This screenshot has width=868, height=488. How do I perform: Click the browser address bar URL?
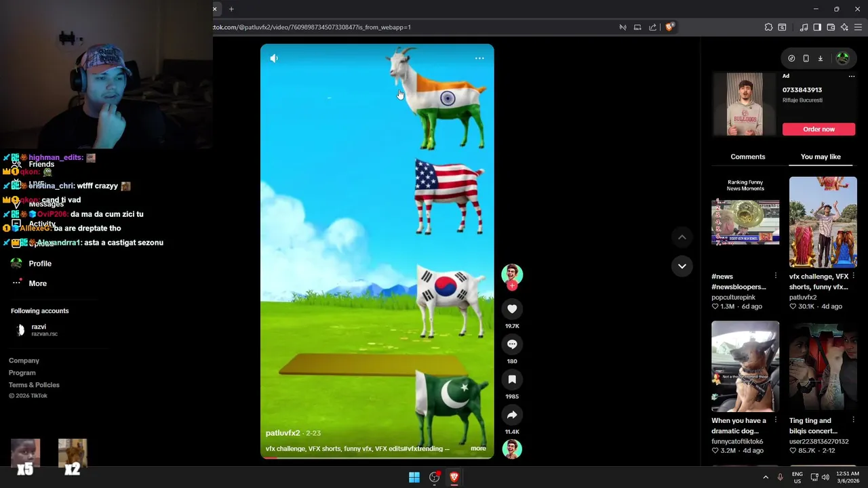[312, 27]
